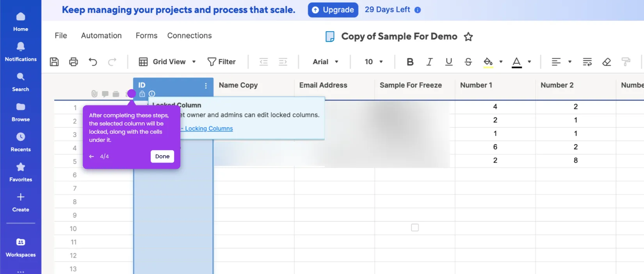Click info icon beside 29 Days Left

click(x=418, y=10)
